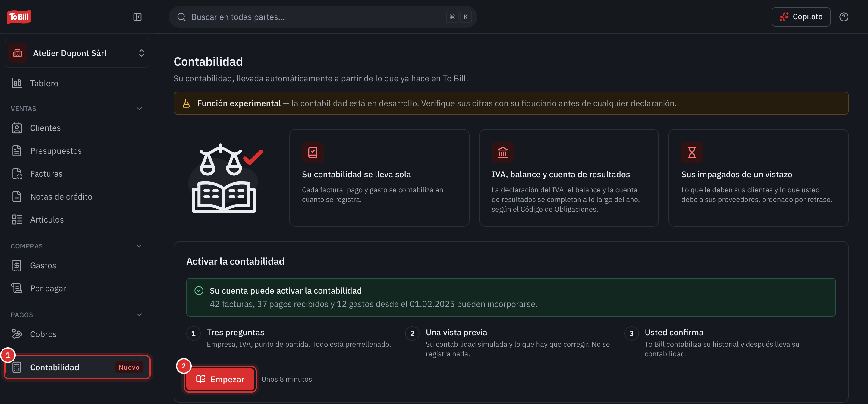Open Tablero in the sidebar
The image size is (868, 404).
(x=77, y=83)
